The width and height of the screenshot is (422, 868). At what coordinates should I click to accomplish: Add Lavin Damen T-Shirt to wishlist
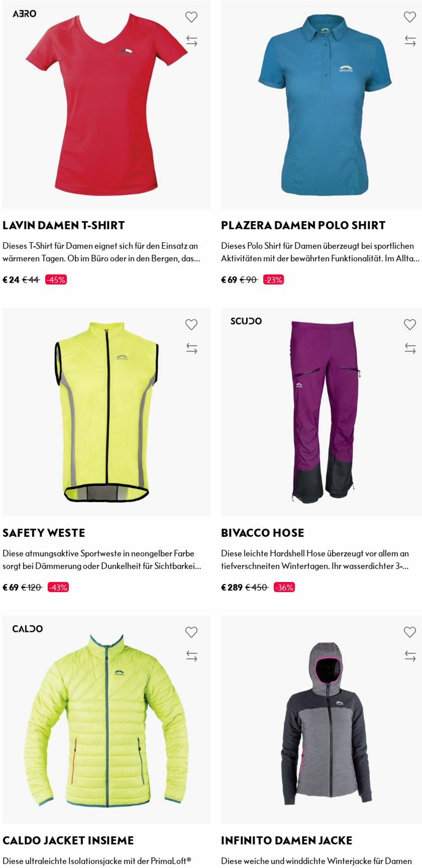click(191, 17)
